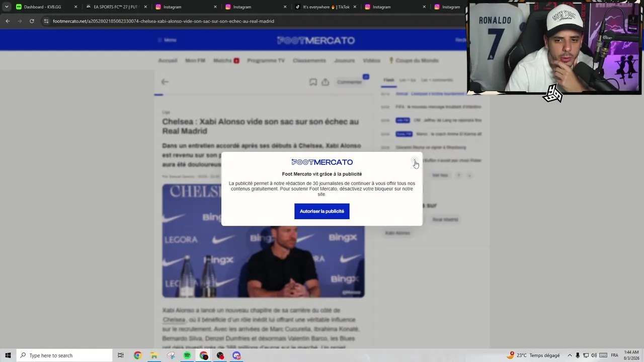Click the Foot Mercato logo in the blue header
The height and width of the screenshot is (362, 644).
[316, 40]
